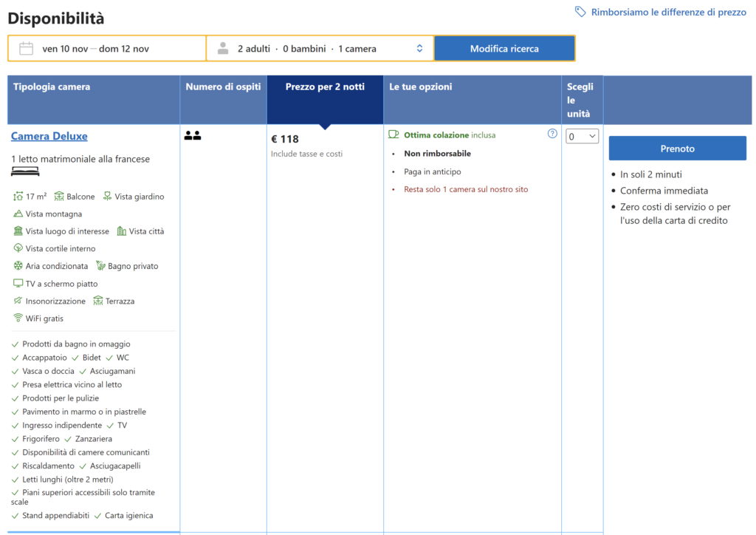Click the price tag refund icon
The width and height of the screenshot is (756, 535).
(580, 12)
